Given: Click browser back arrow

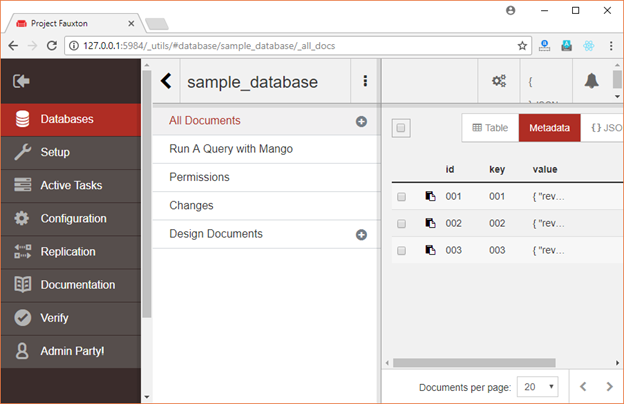Looking at the screenshot, I should (x=13, y=46).
